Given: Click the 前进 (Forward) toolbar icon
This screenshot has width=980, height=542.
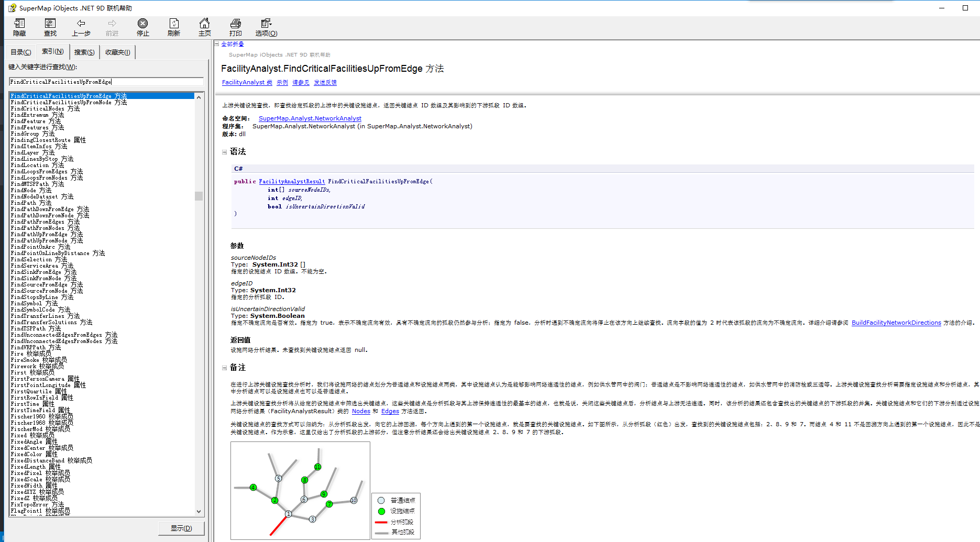Looking at the screenshot, I should [112, 27].
